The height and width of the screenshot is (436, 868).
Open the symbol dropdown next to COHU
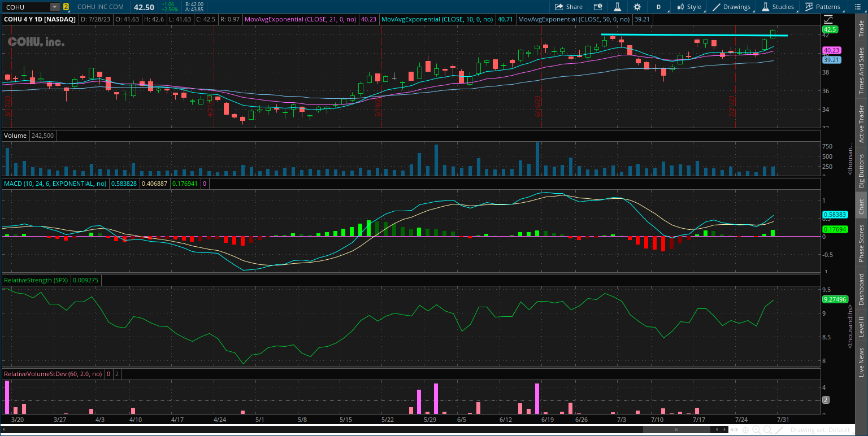pos(55,7)
